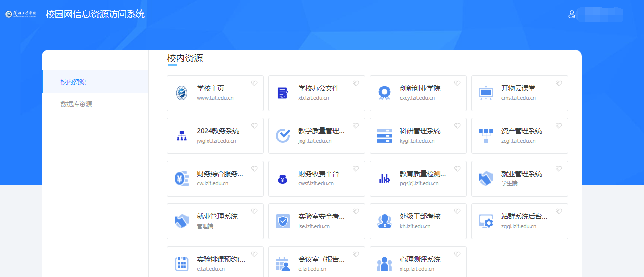Open the 实验室安全考 card title
Image resolution: width=644 pixels, height=277 pixels.
[x=321, y=216]
